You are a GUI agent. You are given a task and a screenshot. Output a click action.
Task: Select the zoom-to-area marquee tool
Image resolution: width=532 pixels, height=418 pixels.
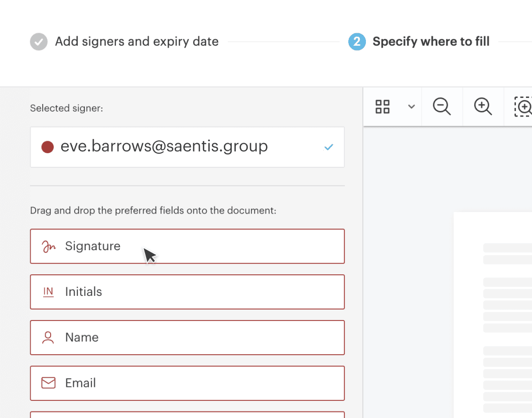523,107
